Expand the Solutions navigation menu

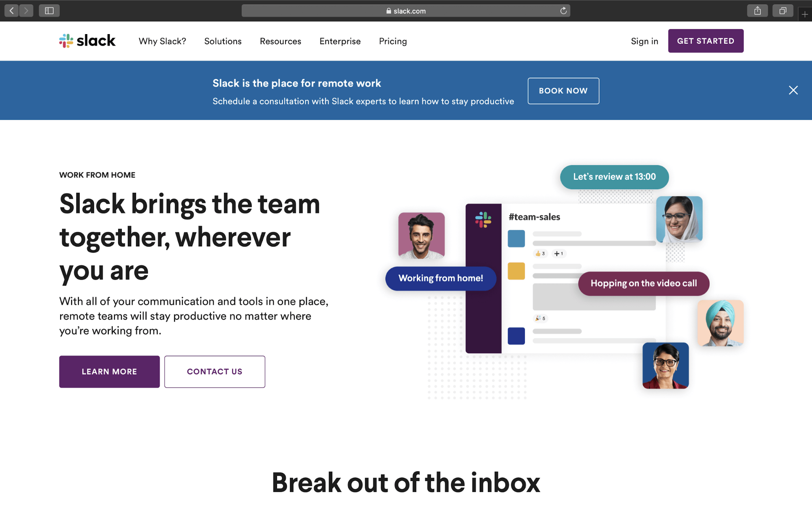click(223, 41)
